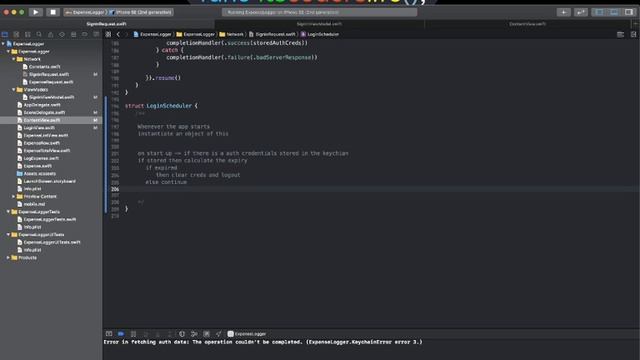This screenshot has height=360, width=640.
Task: Toggle the inspector panel visibility
Action: [629, 12]
